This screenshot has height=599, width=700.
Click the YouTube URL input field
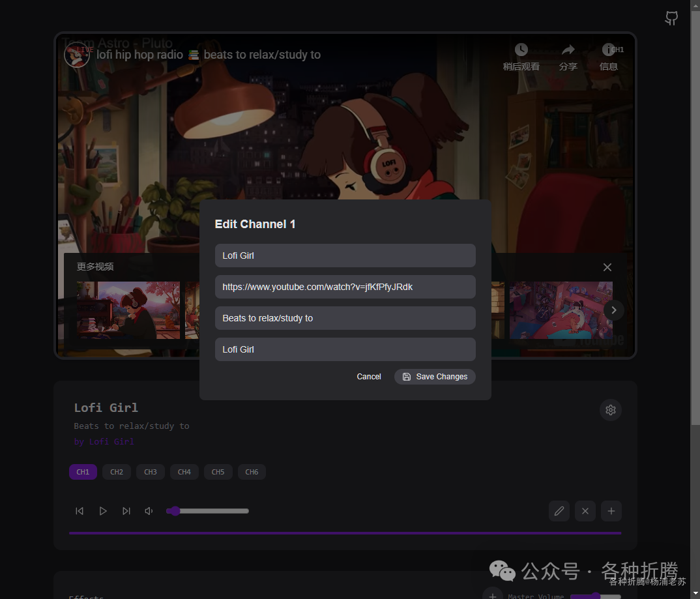[x=345, y=287]
